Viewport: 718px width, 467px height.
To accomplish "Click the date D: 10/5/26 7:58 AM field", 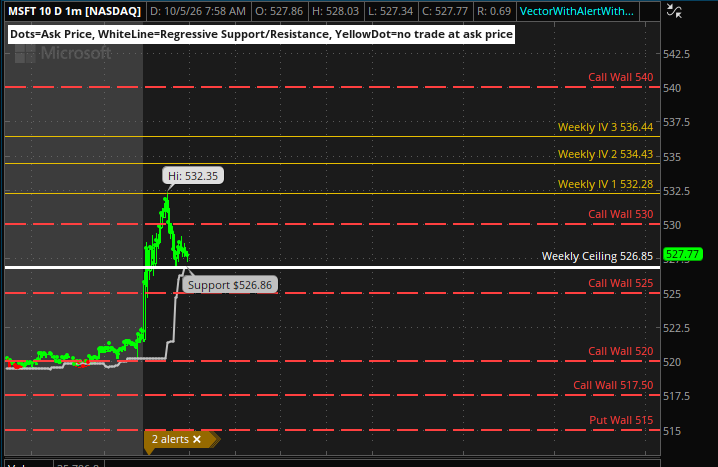I will coord(198,11).
